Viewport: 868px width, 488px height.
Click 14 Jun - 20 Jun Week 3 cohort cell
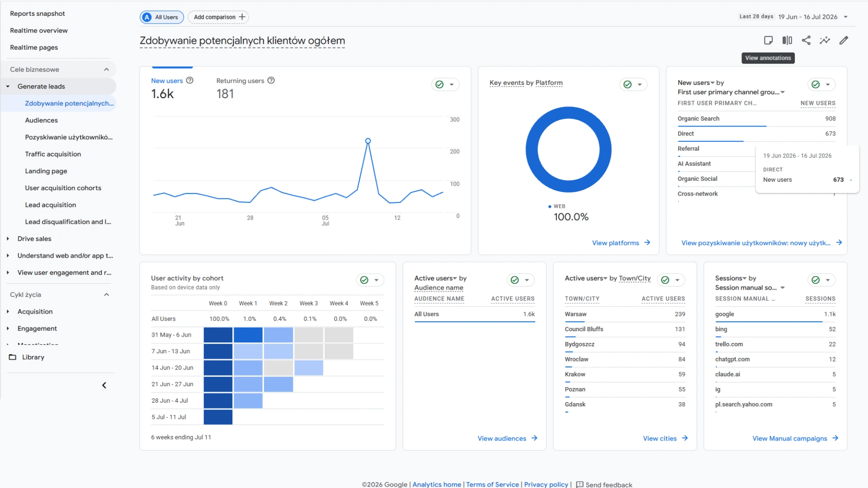point(309,368)
